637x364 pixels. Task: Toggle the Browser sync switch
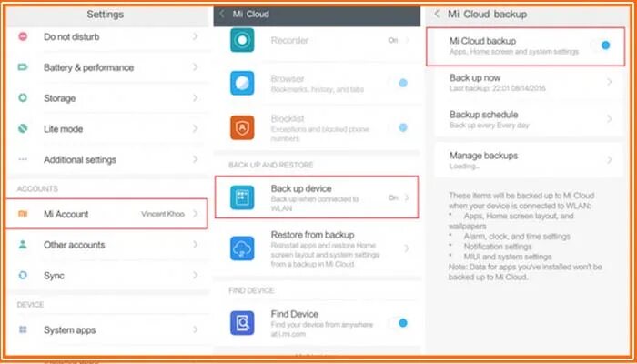(x=398, y=83)
